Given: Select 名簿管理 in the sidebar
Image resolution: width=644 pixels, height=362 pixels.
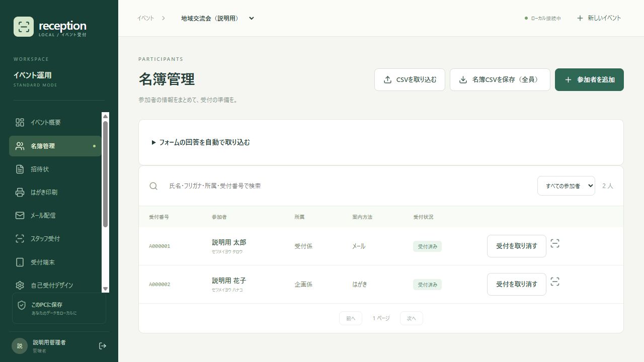Looking at the screenshot, I should coord(55,146).
